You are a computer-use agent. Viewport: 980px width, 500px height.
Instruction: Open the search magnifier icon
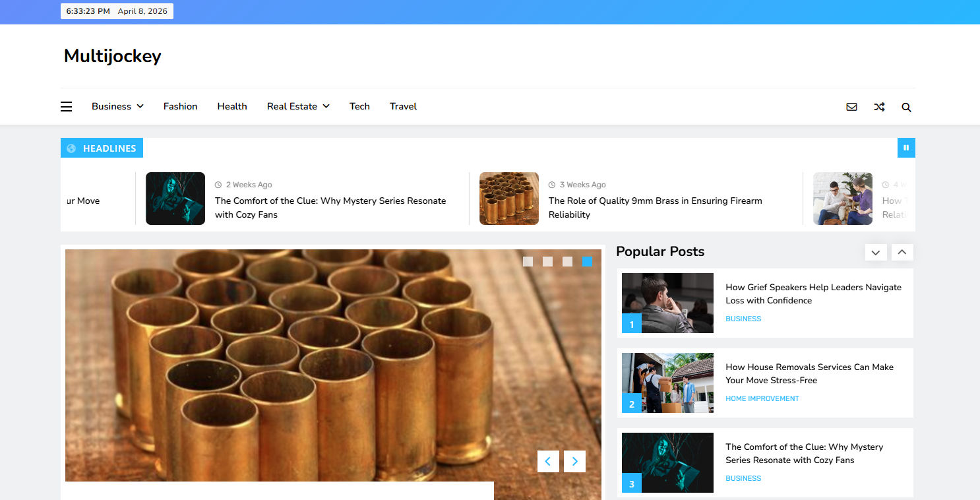[x=906, y=107]
